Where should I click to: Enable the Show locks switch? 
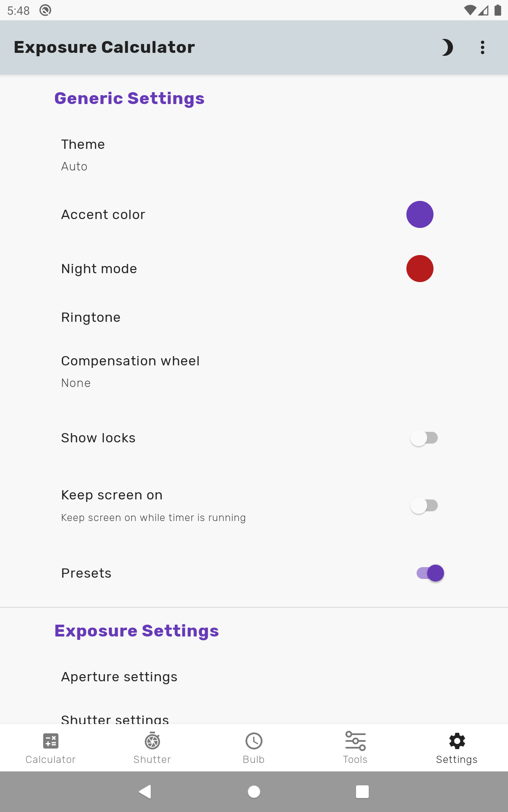pyautogui.click(x=424, y=438)
